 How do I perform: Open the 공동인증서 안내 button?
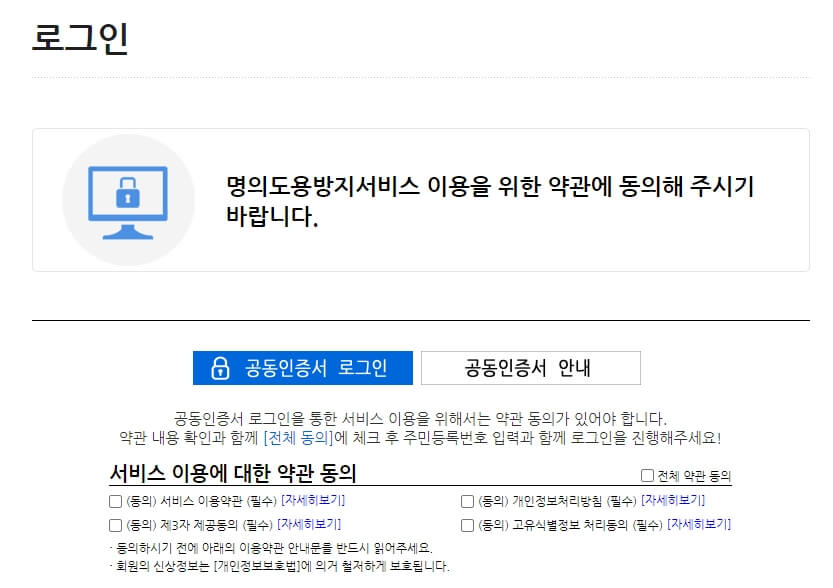pyautogui.click(x=531, y=368)
